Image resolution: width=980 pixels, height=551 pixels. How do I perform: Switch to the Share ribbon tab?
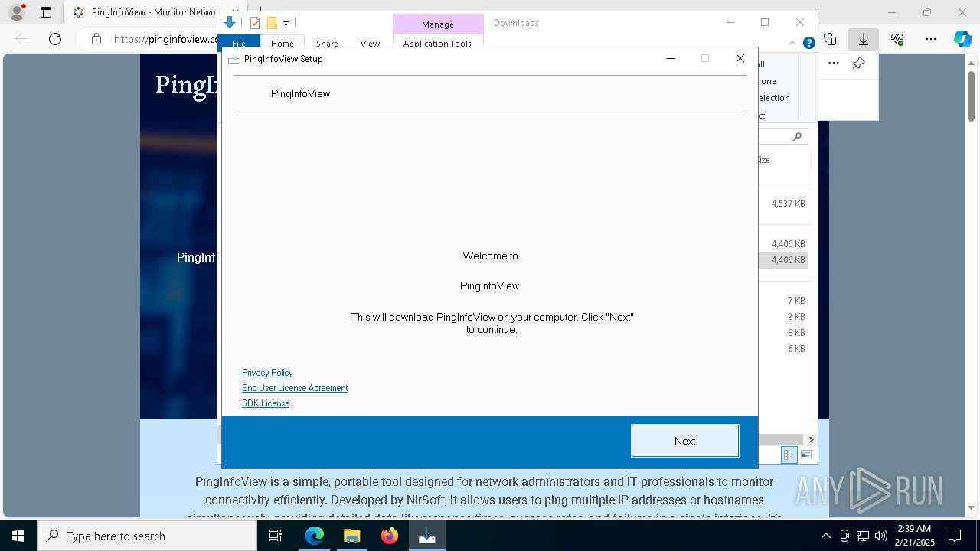pos(327,44)
